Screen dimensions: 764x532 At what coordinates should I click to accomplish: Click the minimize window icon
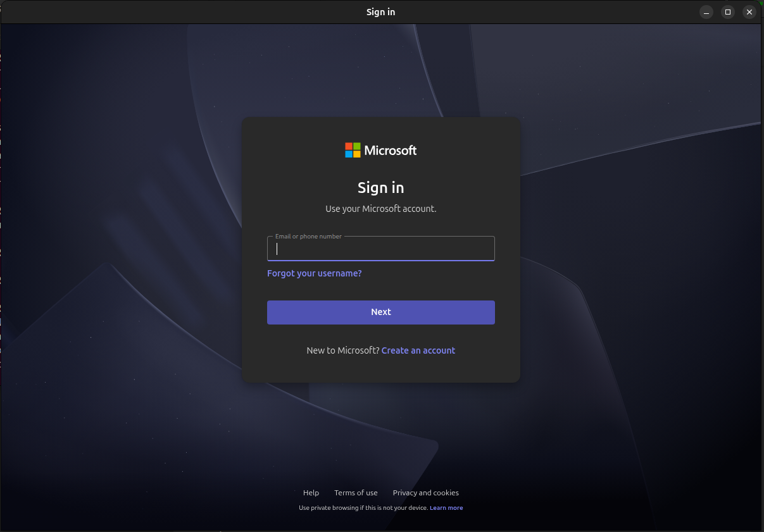click(706, 12)
